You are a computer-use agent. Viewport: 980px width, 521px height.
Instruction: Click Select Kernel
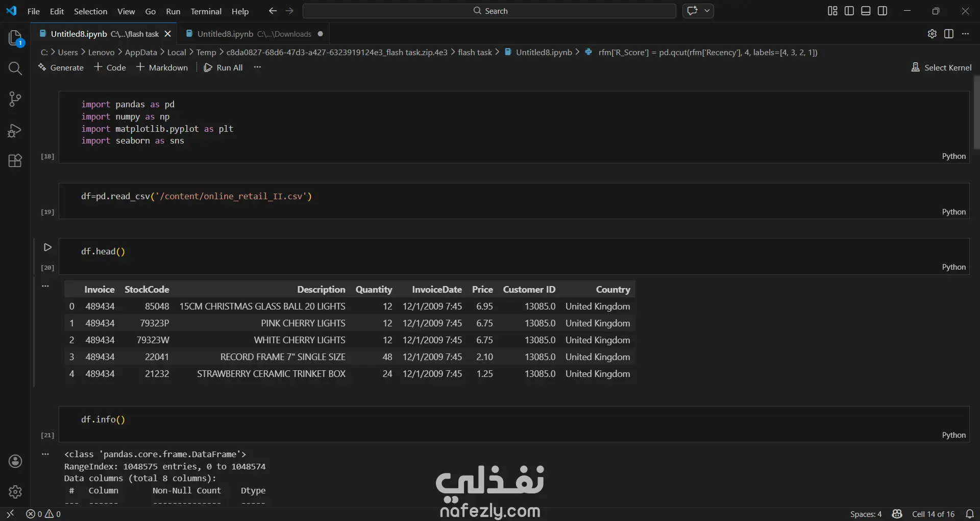point(941,67)
